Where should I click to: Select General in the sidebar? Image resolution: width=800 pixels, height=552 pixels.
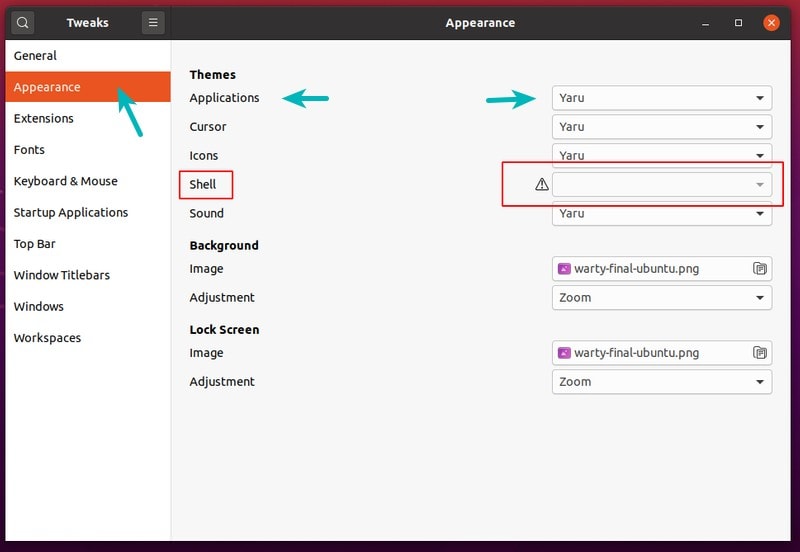(88, 56)
